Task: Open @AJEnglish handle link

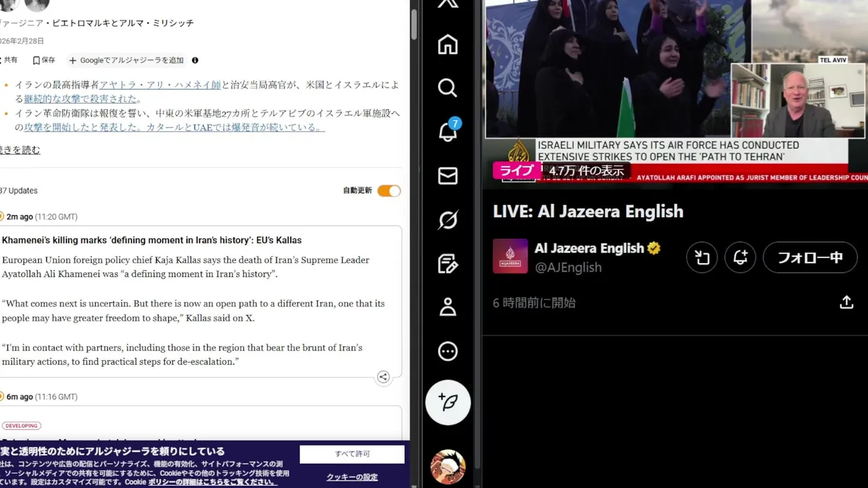Action: 568,267
